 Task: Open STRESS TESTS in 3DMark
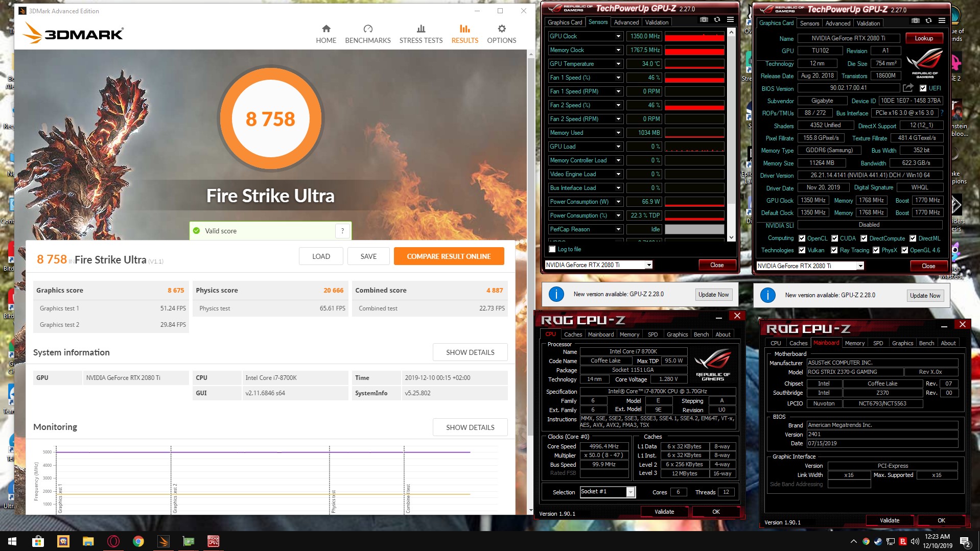421,34
